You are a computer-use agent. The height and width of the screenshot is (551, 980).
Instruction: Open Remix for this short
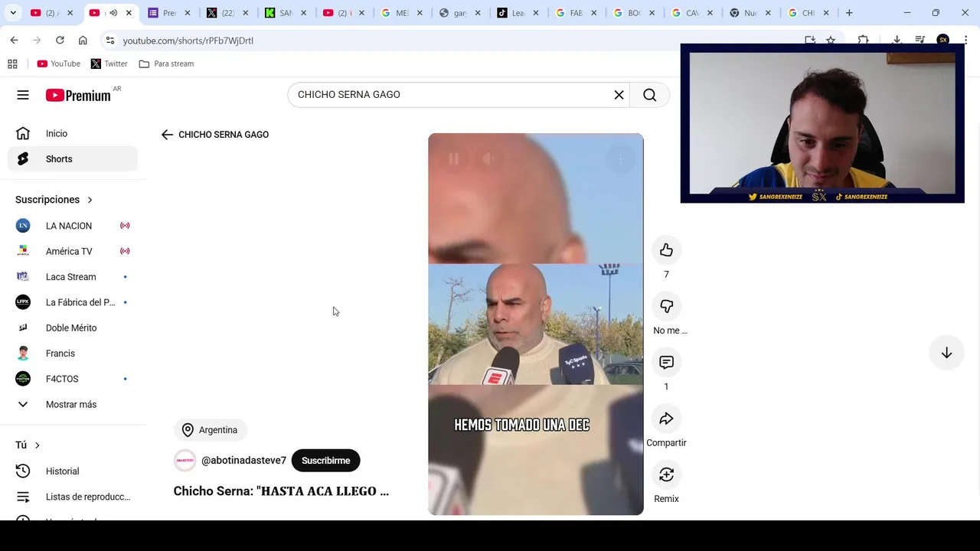click(666, 474)
